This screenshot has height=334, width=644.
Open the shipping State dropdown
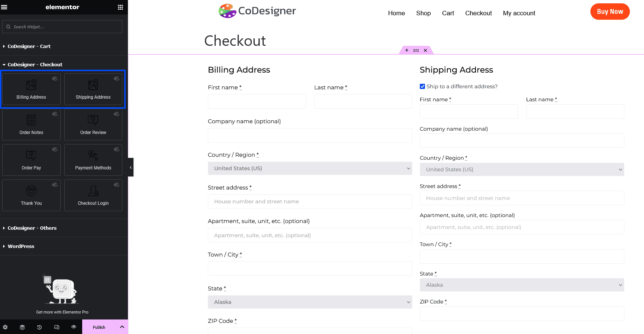[522, 285]
